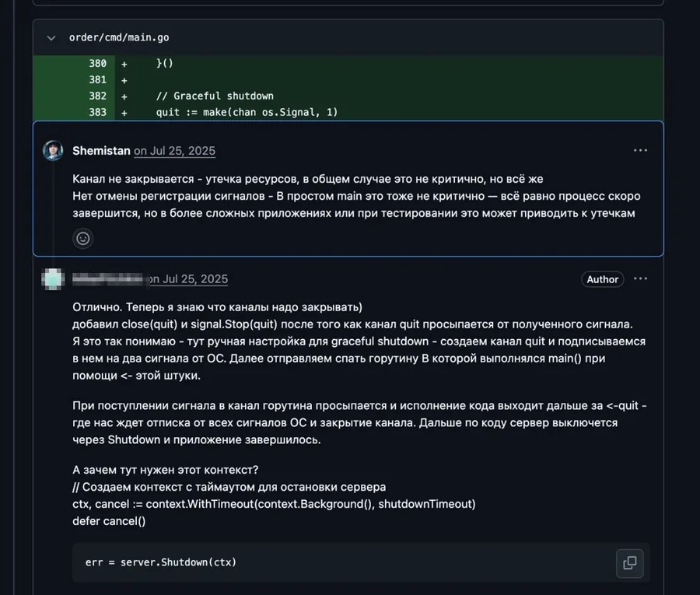Click the "defer cancel()" line in the reply
Screen dimensions: 700x595
click(109, 521)
